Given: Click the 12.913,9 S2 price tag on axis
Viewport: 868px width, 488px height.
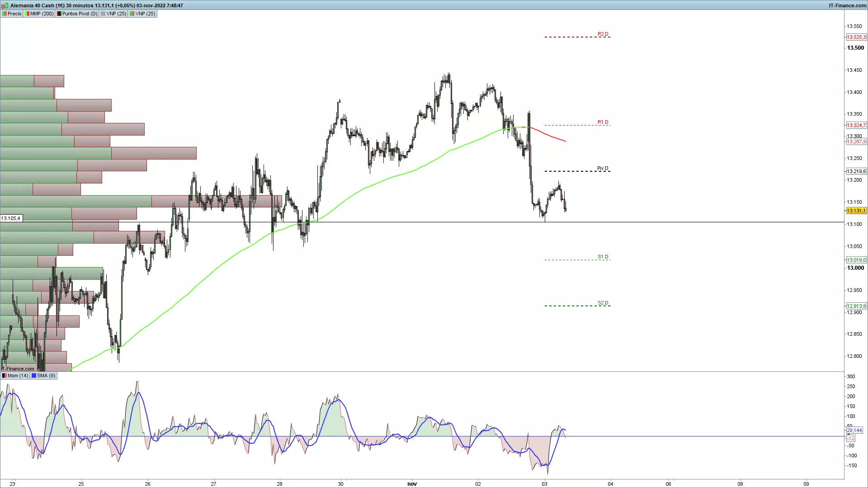Looking at the screenshot, I should [x=856, y=306].
